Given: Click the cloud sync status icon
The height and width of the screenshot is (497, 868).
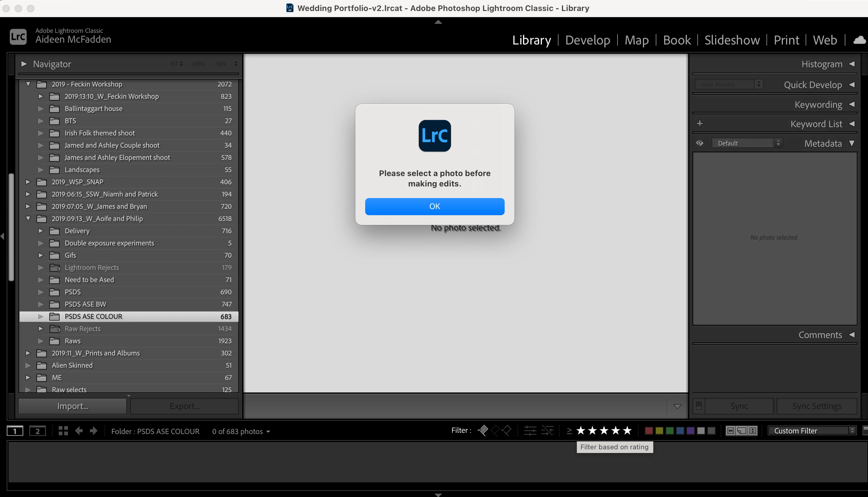Looking at the screenshot, I should pos(859,40).
